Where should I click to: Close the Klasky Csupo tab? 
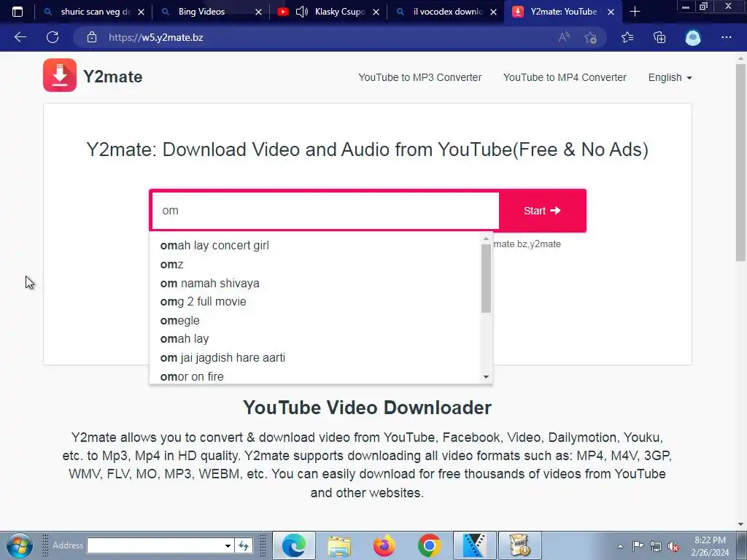pyautogui.click(x=376, y=12)
